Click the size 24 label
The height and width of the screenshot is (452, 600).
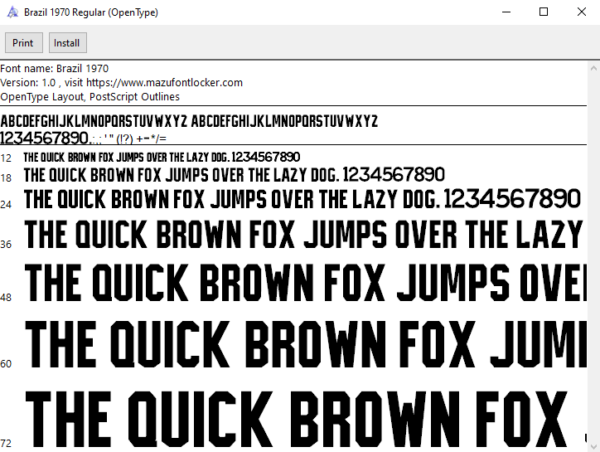point(6,204)
